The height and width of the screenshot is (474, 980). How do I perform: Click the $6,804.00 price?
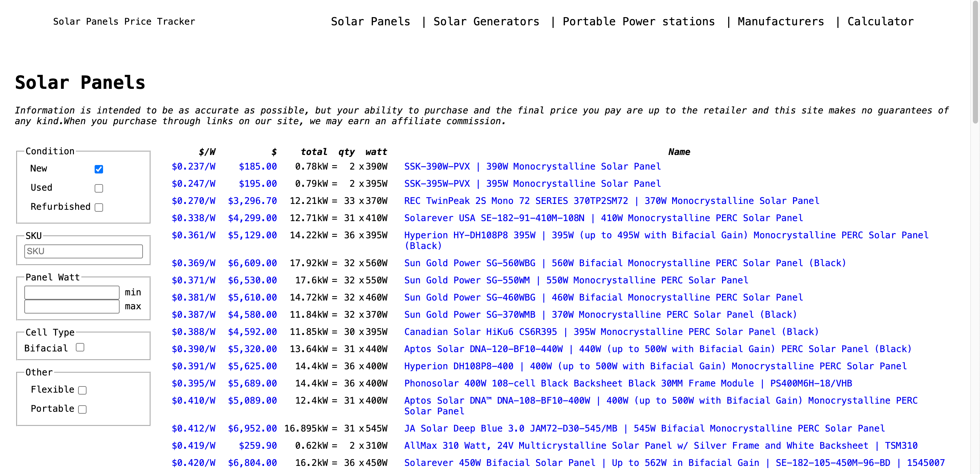[252, 463]
